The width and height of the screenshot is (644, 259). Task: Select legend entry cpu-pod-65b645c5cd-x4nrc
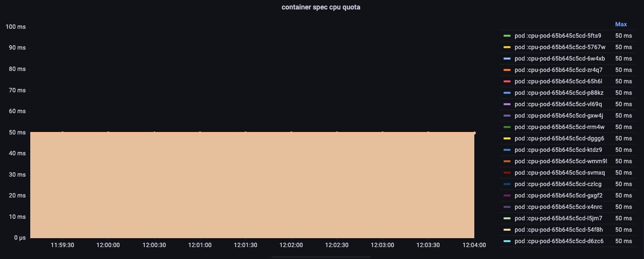coord(558,207)
